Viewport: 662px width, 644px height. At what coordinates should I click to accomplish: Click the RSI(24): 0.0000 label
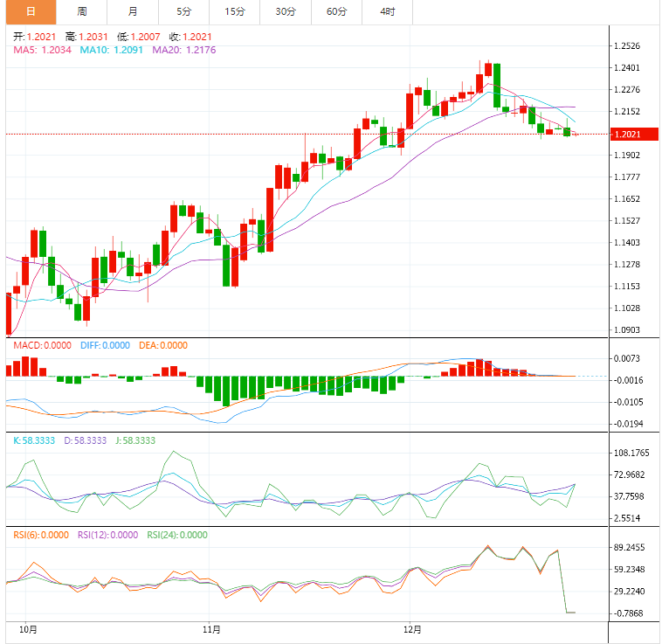[x=177, y=535]
